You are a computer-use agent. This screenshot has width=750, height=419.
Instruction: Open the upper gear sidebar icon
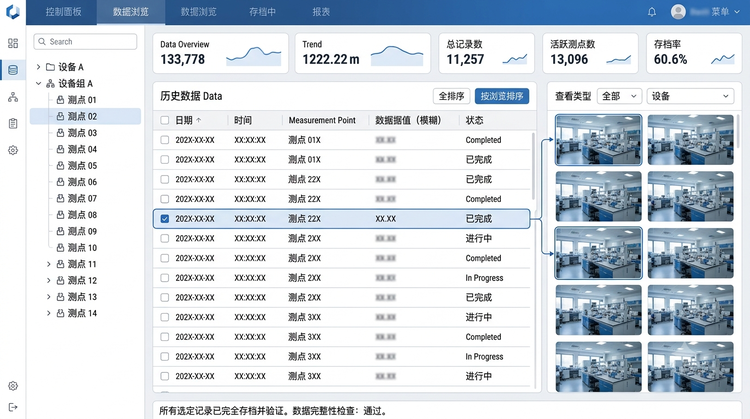coord(13,150)
